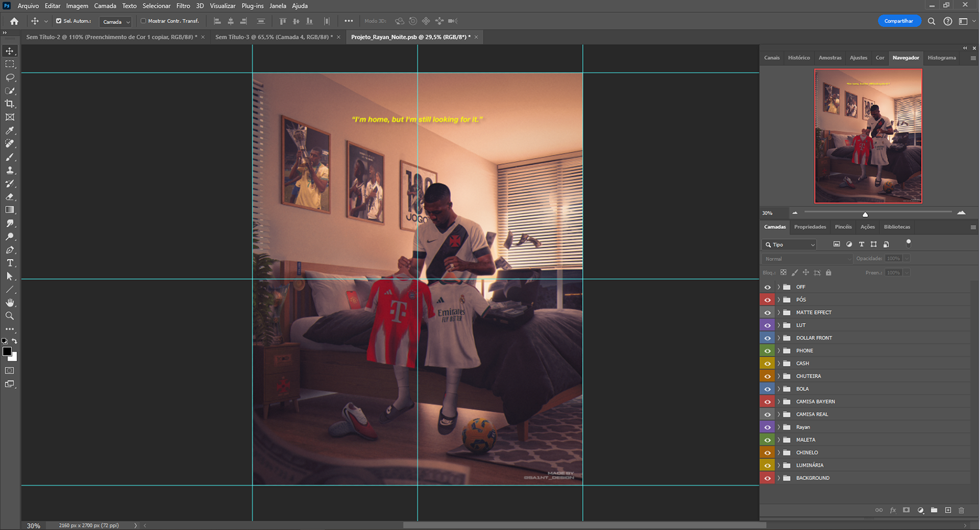The width and height of the screenshot is (980, 530).
Task: Click the Home icon in options bar
Action: pos(14,21)
